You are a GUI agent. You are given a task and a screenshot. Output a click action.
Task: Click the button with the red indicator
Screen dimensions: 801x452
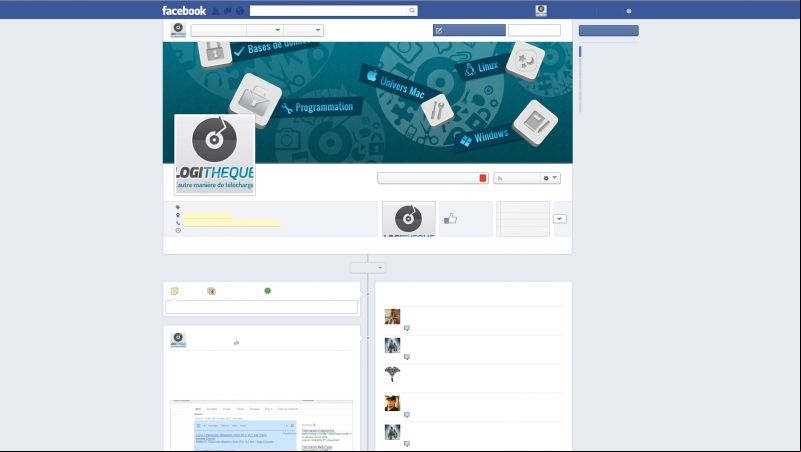point(433,178)
